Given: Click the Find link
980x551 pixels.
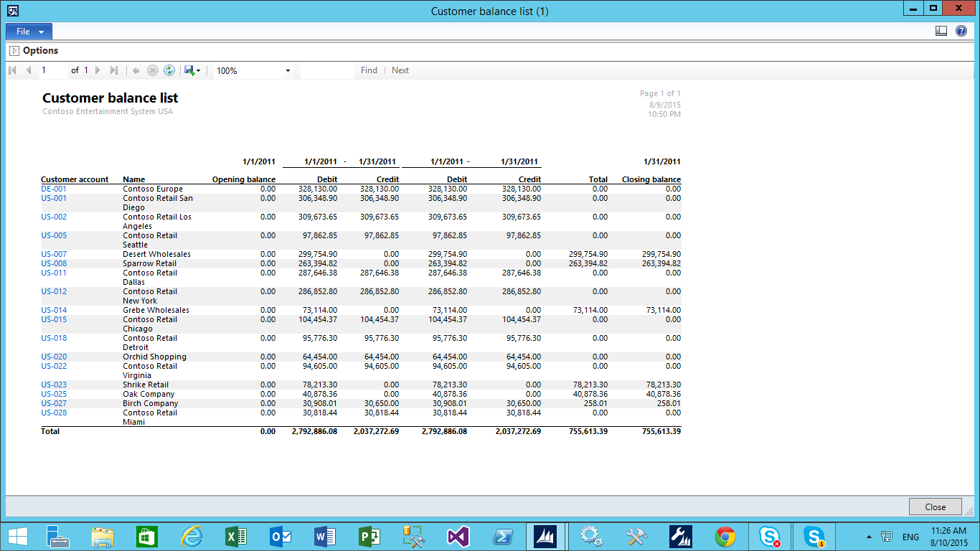Looking at the screenshot, I should [x=369, y=70].
